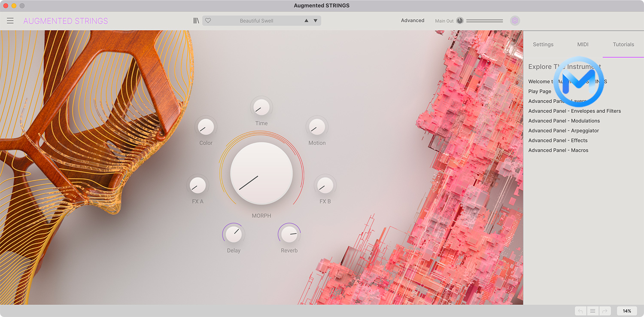Open Advanced Panel - Effects tutorial
The height and width of the screenshot is (317, 644).
point(558,140)
